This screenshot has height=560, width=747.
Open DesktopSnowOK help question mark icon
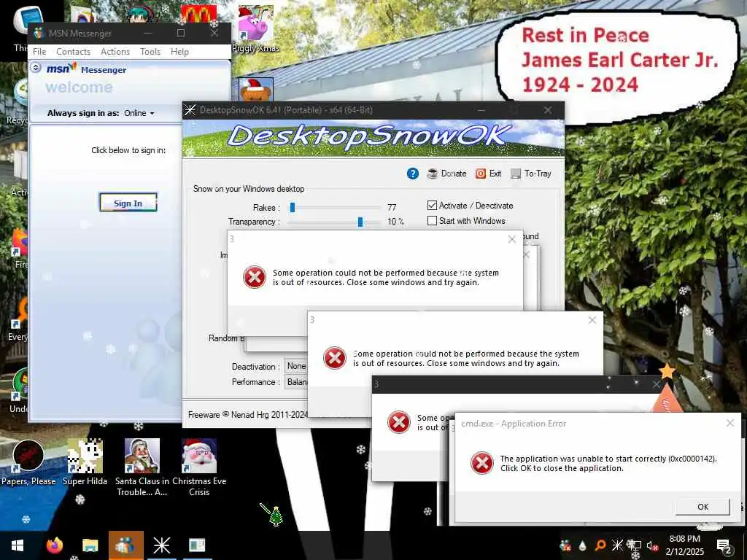(413, 174)
